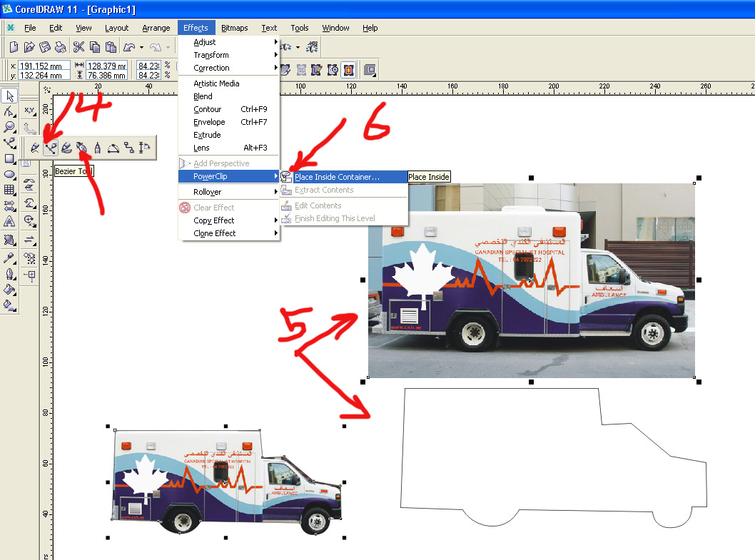
Task: Open the Help menu
Action: pos(370,28)
